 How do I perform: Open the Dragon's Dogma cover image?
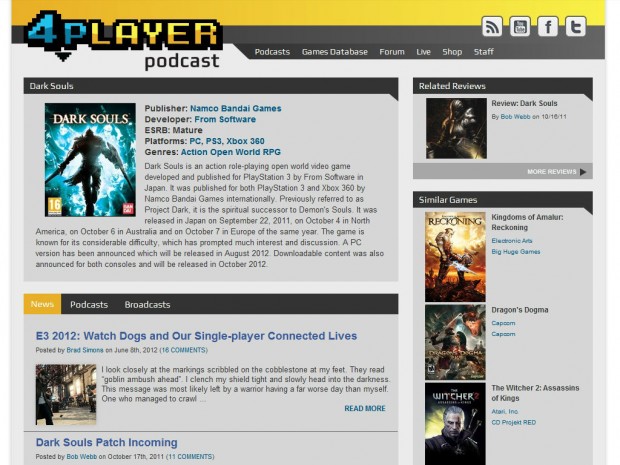pyautogui.click(x=455, y=342)
